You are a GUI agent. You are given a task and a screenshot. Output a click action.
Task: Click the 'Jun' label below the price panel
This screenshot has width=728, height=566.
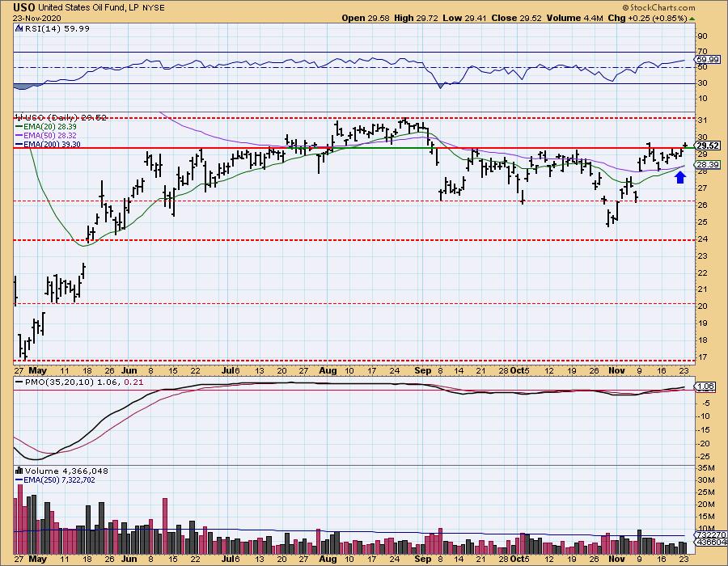click(x=129, y=370)
